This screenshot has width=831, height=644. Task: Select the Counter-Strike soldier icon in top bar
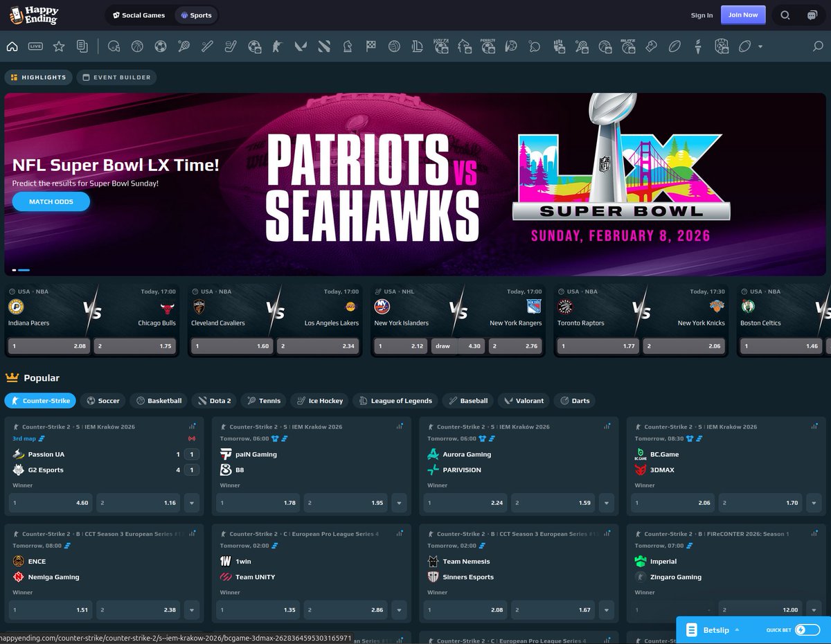(x=277, y=46)
